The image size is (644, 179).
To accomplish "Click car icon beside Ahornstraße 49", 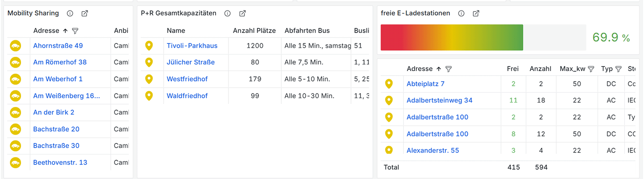I will tap(16, 46).
